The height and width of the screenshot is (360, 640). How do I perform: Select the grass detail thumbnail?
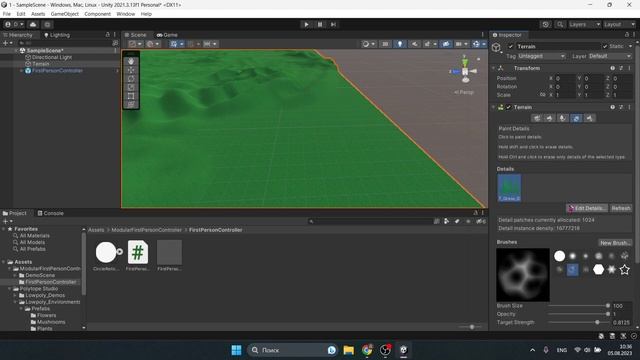(x=509, y=188)
